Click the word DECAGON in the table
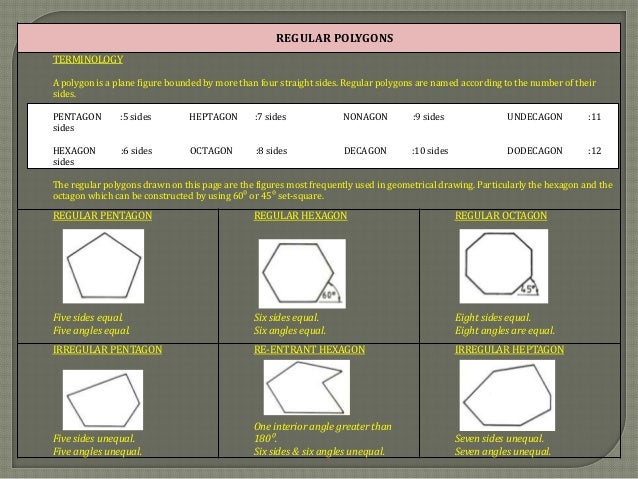This screenshot has width=638, height=479. click(365, 151)
